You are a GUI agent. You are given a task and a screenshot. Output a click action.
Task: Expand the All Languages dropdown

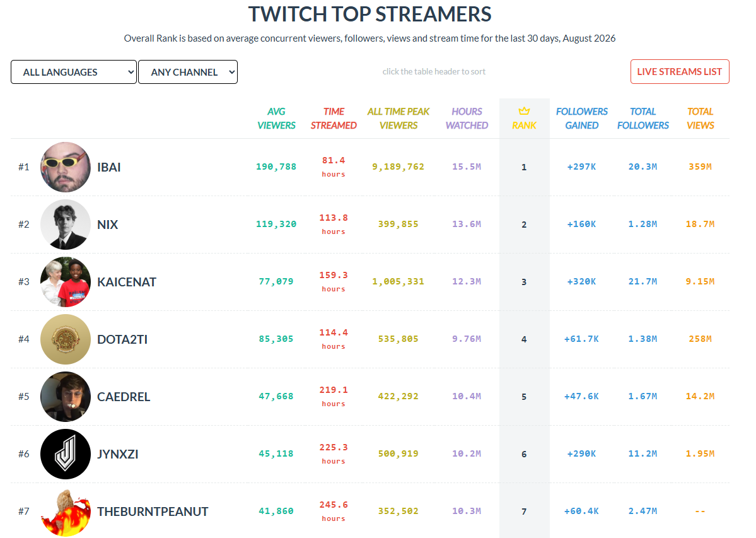[x=74, y=72]
